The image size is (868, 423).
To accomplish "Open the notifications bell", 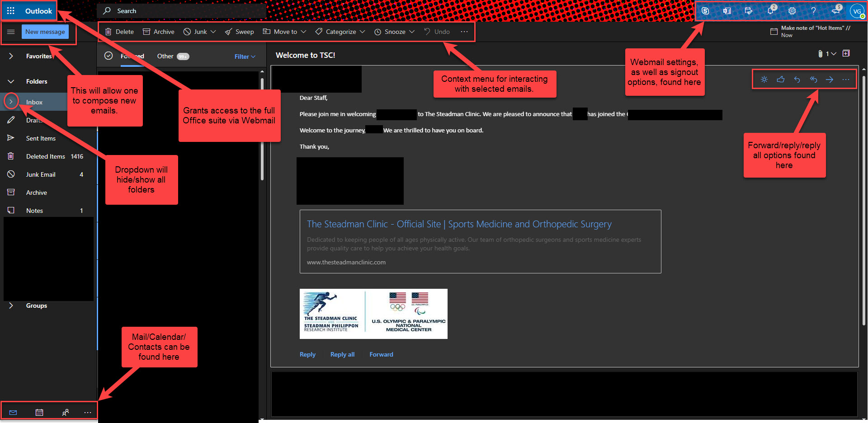I will [x=771, y=11].
